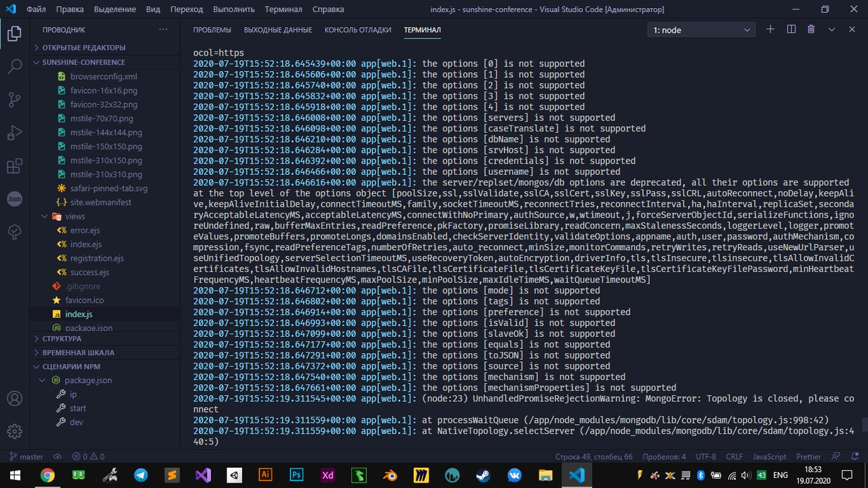The height and width of the screenshot is (488, 868).
Task: Change encoding via UTF-8 status item
Action: click(705, 457)
